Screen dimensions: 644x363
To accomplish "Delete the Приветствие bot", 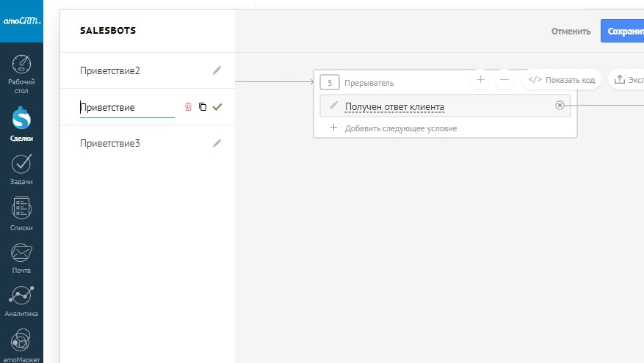I will pos(188,107).
